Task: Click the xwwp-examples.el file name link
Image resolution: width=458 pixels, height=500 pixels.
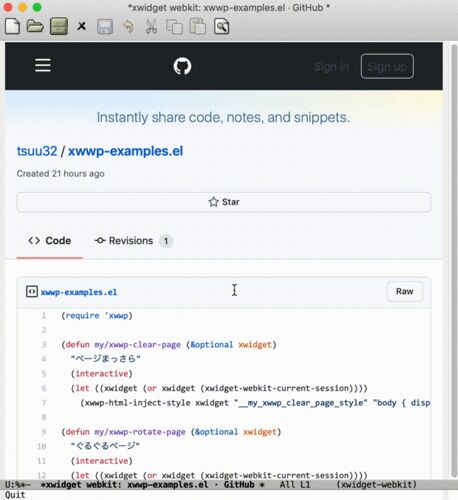Action: [x=79, y=292]
